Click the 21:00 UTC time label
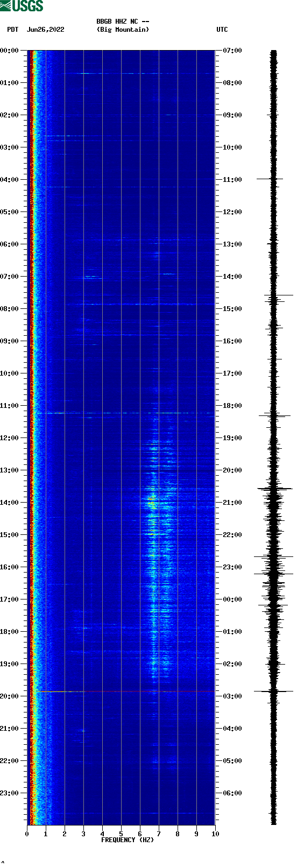297x868 pixels. pos(232,503)
